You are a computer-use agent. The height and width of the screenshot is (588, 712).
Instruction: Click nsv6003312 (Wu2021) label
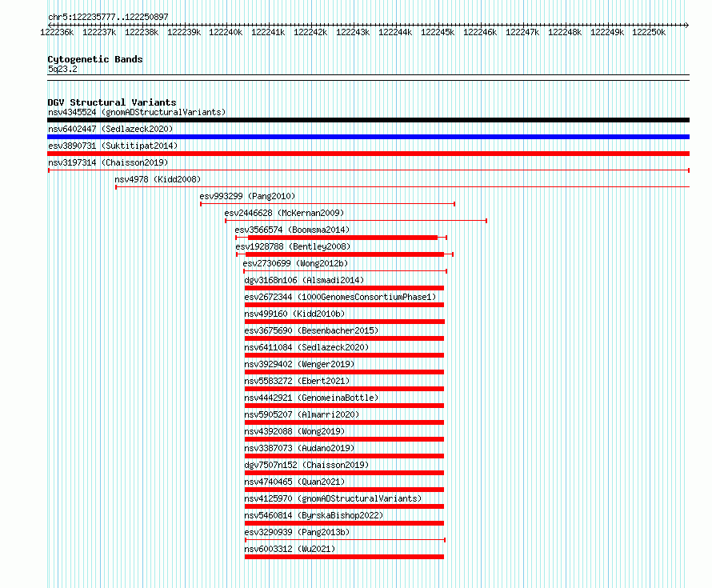tap(290, 549)
